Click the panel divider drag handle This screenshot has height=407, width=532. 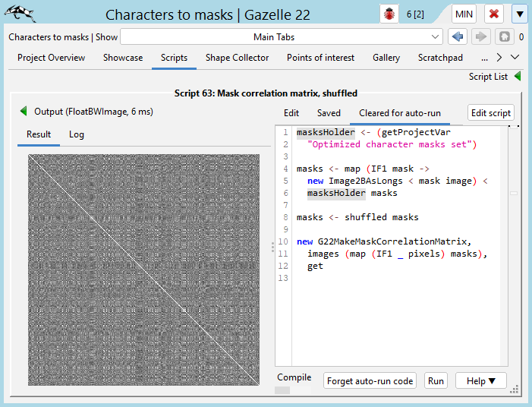[x=272, y=248]
